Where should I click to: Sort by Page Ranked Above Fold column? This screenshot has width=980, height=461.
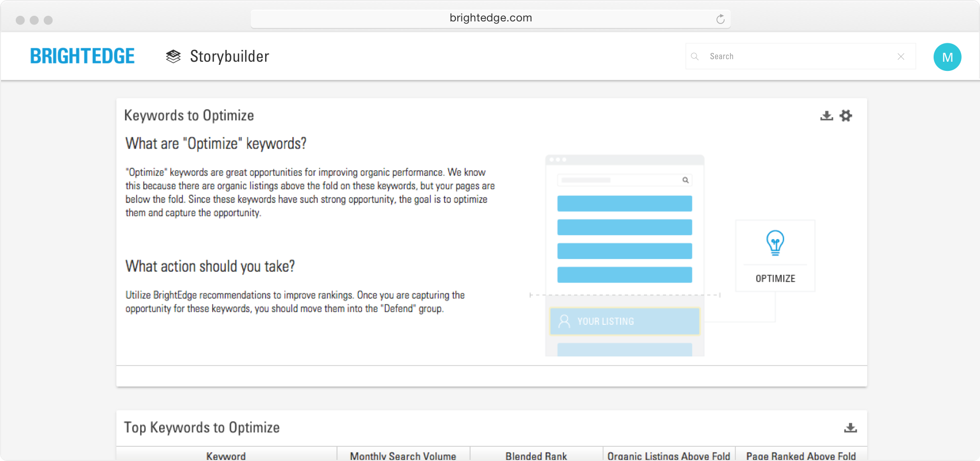click(801, 455)
